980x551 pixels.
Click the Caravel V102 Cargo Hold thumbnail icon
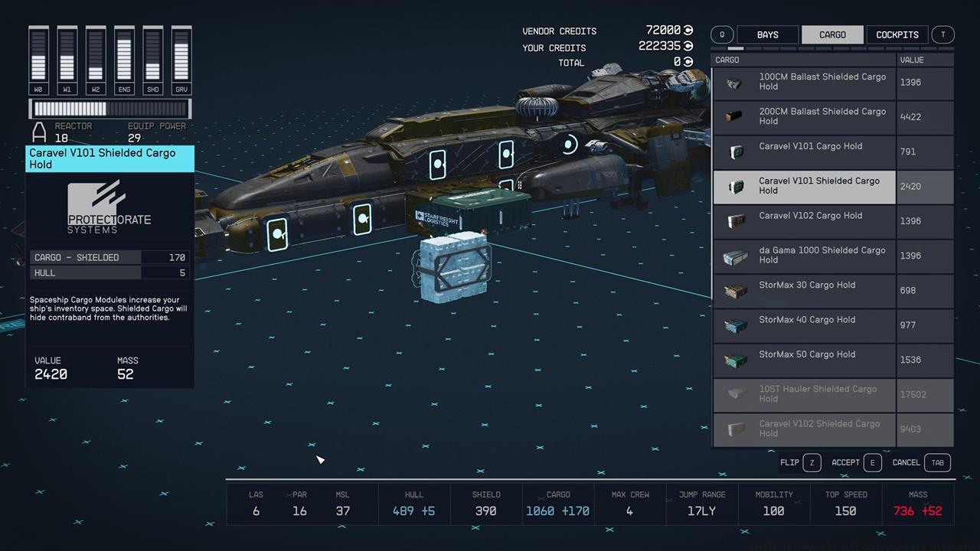735,221
